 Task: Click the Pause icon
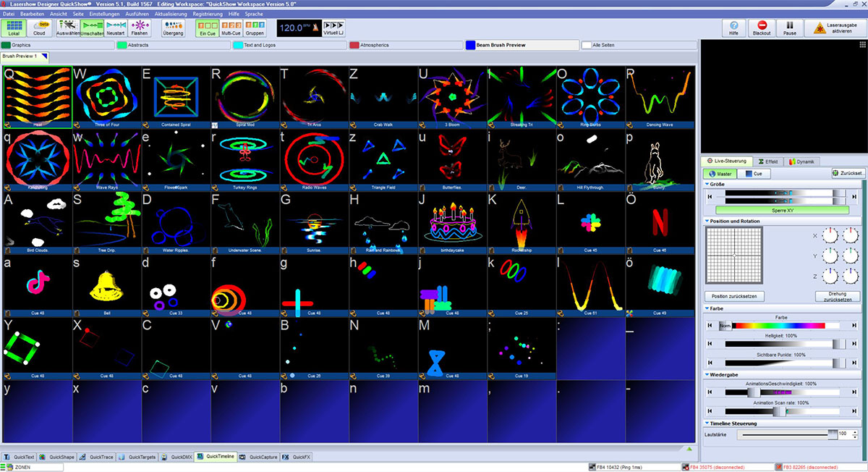coord(789,28)
